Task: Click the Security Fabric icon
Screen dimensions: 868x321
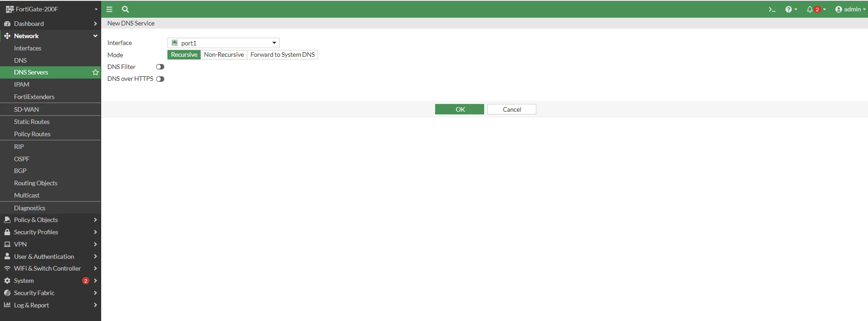Action: (7, 293)
